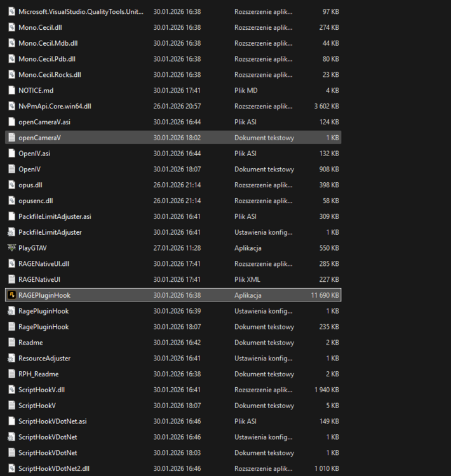
Task: Select the Mono.Cecil.Mdb.dll file name
Action: [x=48, y=43]
